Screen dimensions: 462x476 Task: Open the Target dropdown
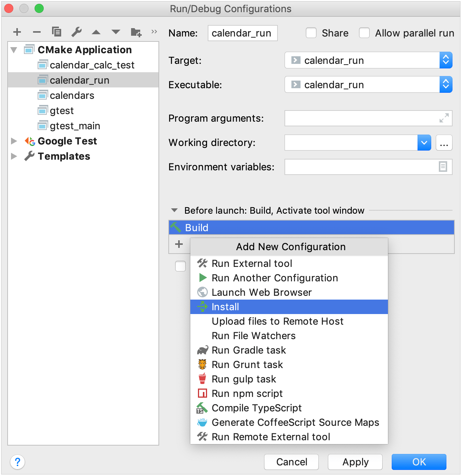(446, 60)
